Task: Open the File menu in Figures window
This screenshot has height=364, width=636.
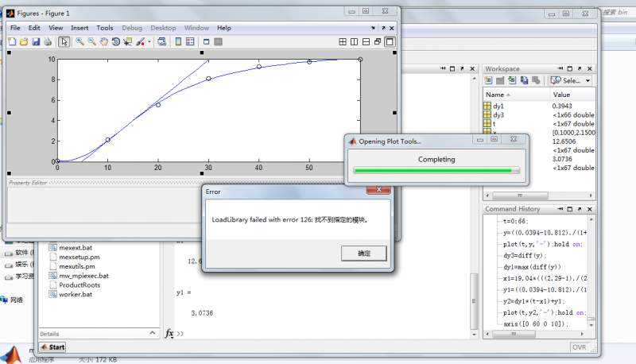Action: [x=15, y=28]
